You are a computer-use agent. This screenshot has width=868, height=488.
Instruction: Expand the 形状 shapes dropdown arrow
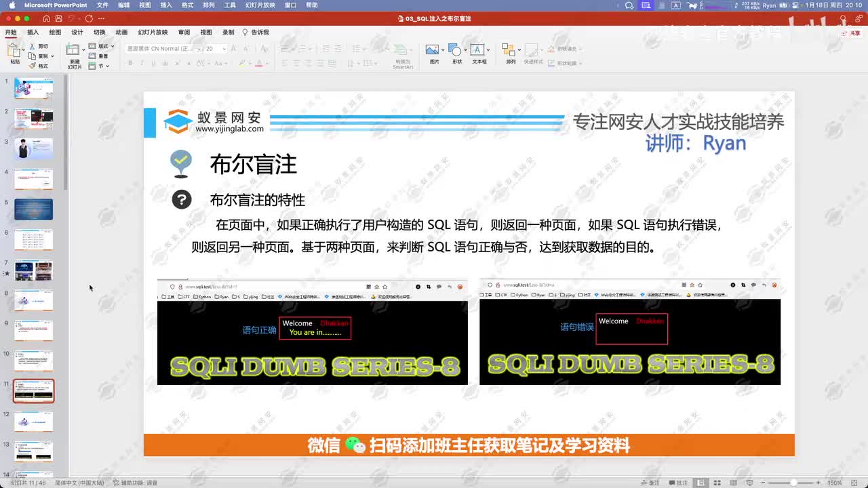(x=465, y=49)
